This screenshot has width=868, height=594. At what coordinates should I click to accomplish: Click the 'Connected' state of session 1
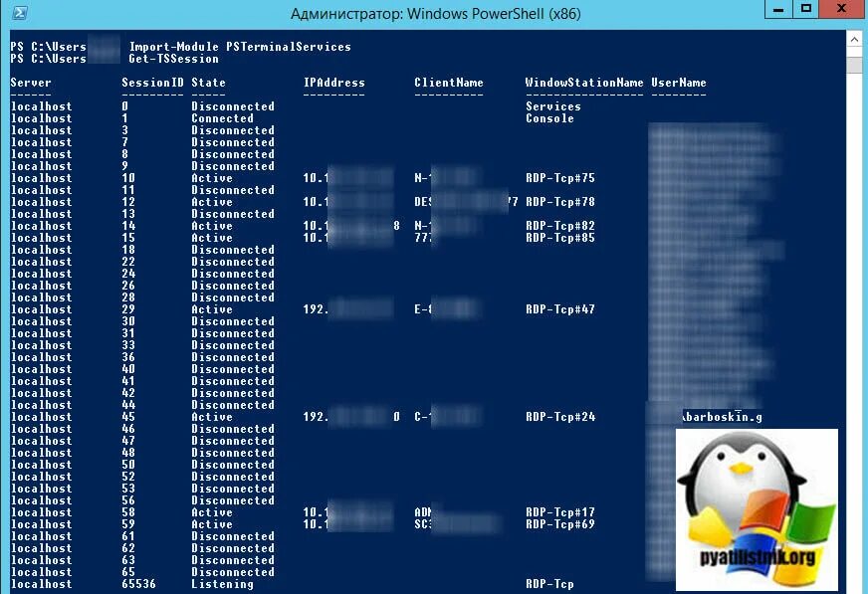pyautogui.click(x=222, y=118)
